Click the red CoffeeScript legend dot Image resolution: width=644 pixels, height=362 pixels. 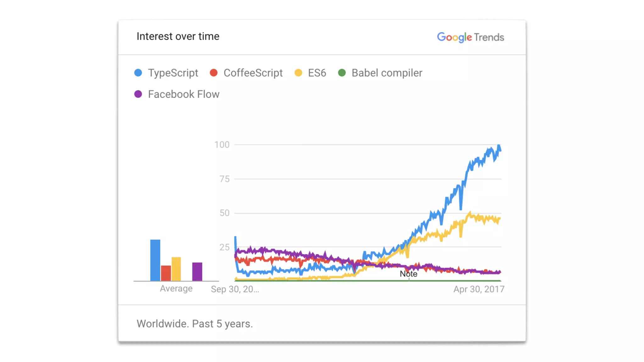pyautogui.click(x=214, y=73)
